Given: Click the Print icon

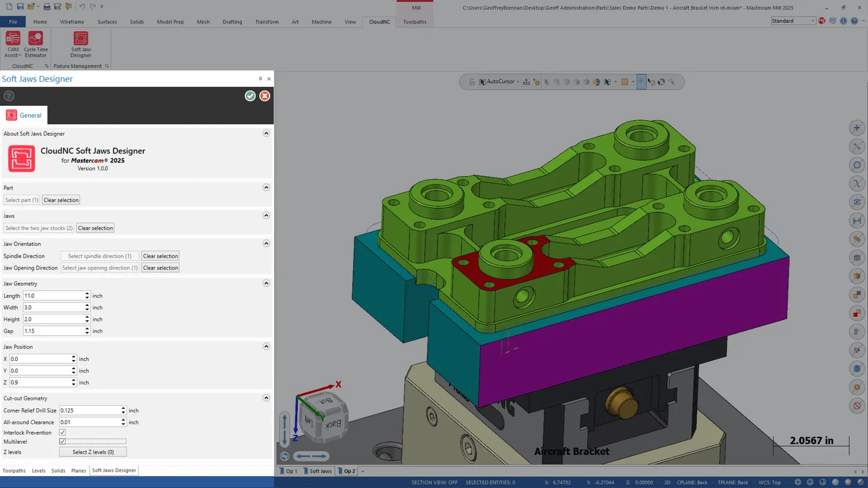Looking at the screenshot, I should [x=47, y=7].
